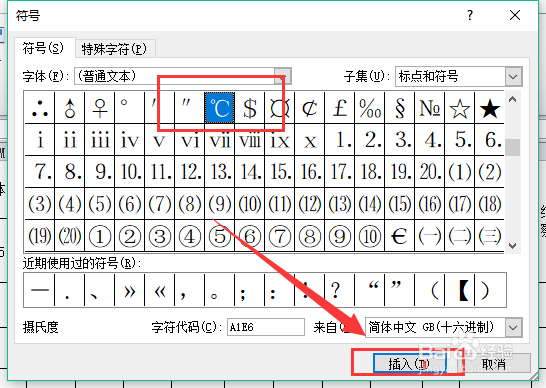The height and width of the screenshot is (388, 546).
Task: Select the pound (£) symbol
Action: click(x=340, y=108)
